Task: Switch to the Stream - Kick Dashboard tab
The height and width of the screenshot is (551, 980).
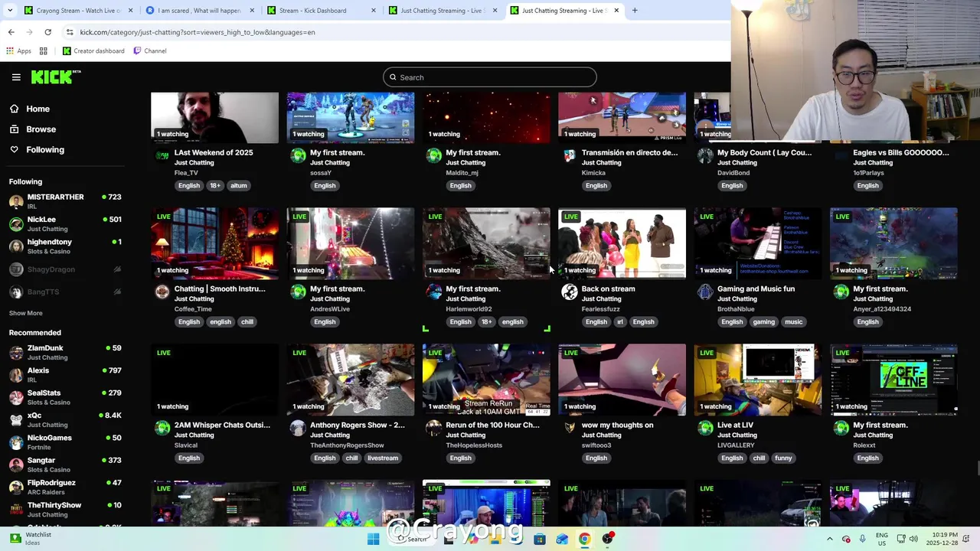Action: pos(322,11)
